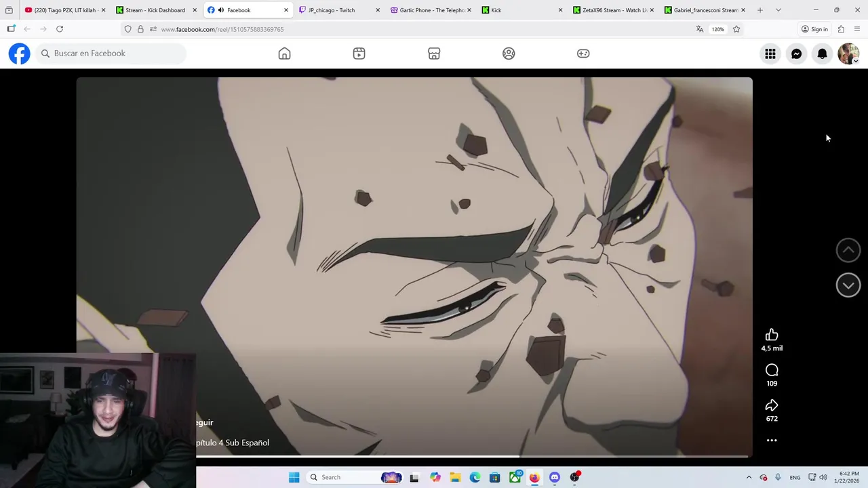Image resolution: width=868 pixels, height=488 pixels.
Task: Open a new browser tab
Action: point(759,10)
